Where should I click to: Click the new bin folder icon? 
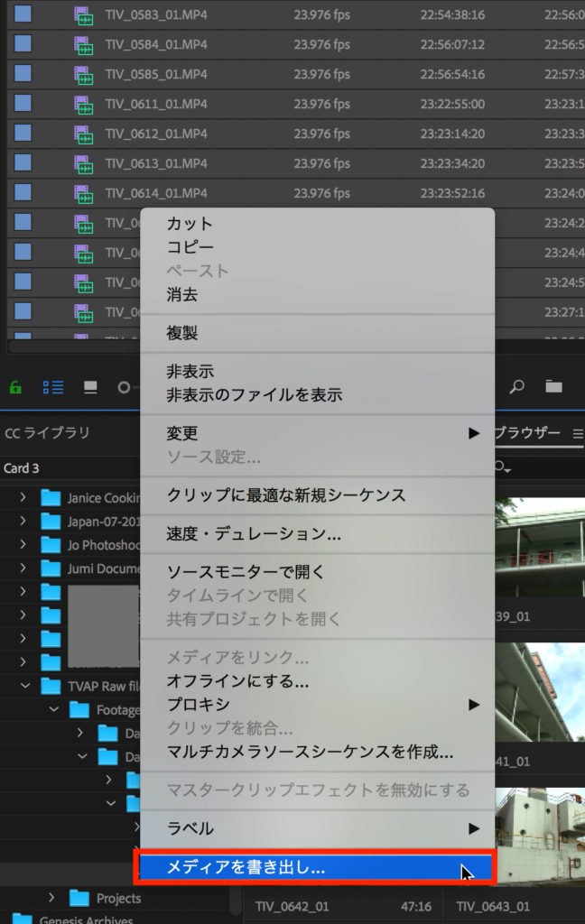pos(553,387)
